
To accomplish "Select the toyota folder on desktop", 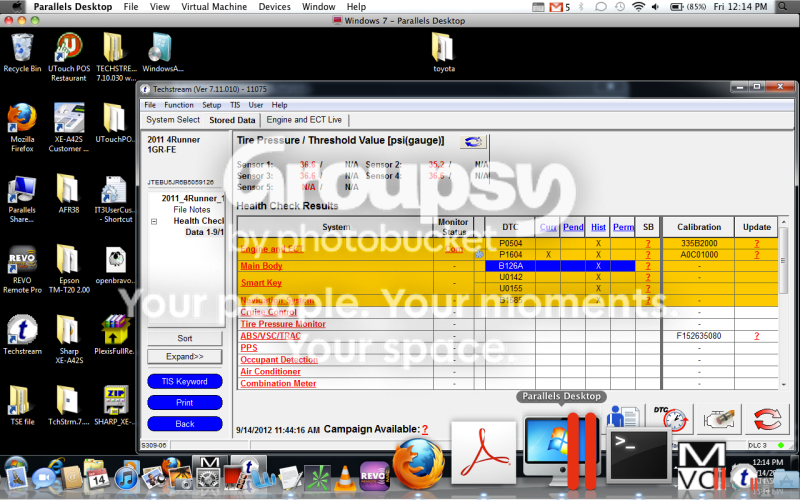I will point(443,53).
